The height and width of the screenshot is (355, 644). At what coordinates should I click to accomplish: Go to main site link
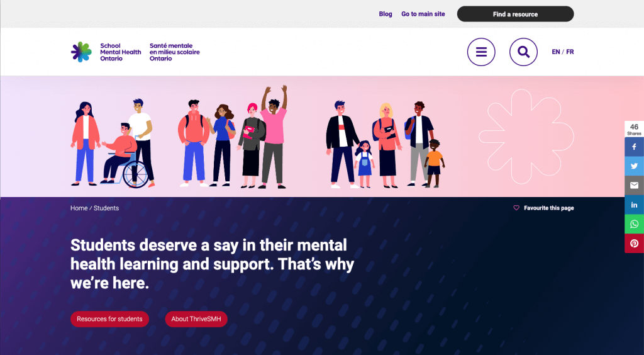click(423, 14)
